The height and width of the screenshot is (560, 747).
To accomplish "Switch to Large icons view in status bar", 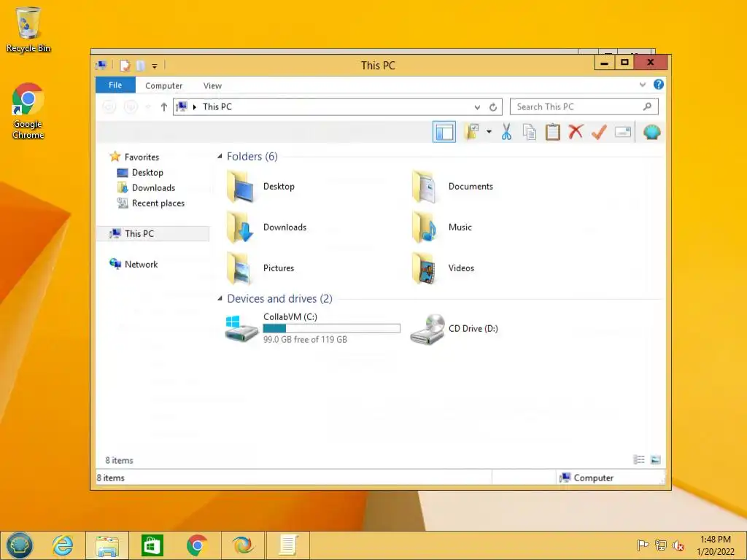I will pyautogui.click(x=656, y=459).
